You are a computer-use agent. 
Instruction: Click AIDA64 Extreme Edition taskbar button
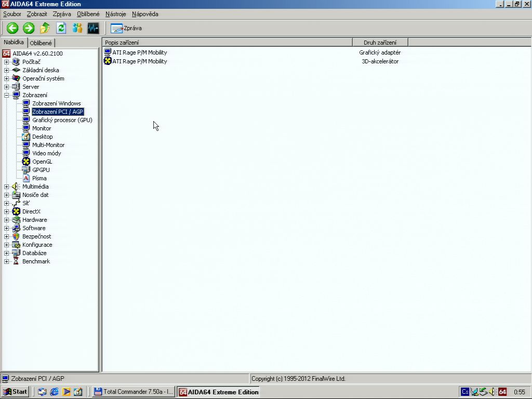219,392
